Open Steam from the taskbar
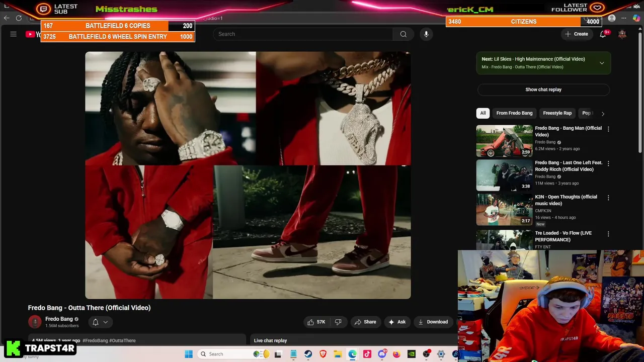 click(x=308, y=354)
